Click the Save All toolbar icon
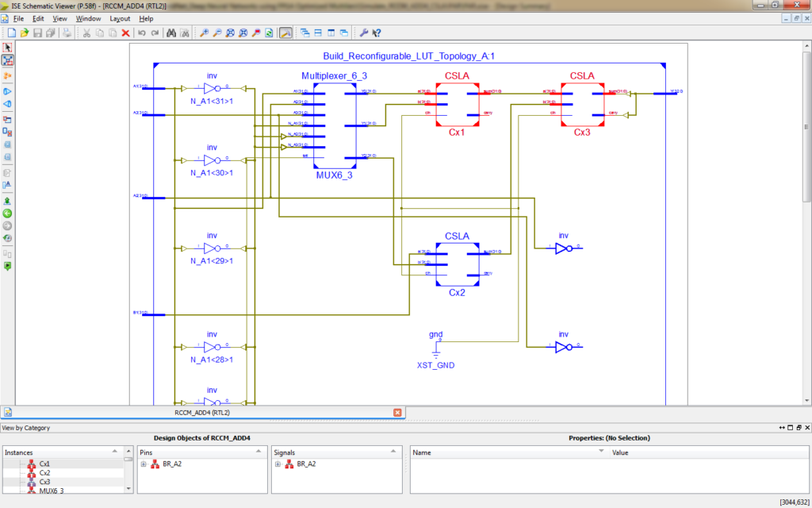This screenshot has width=812, height=508. click(x=49, y=33)
